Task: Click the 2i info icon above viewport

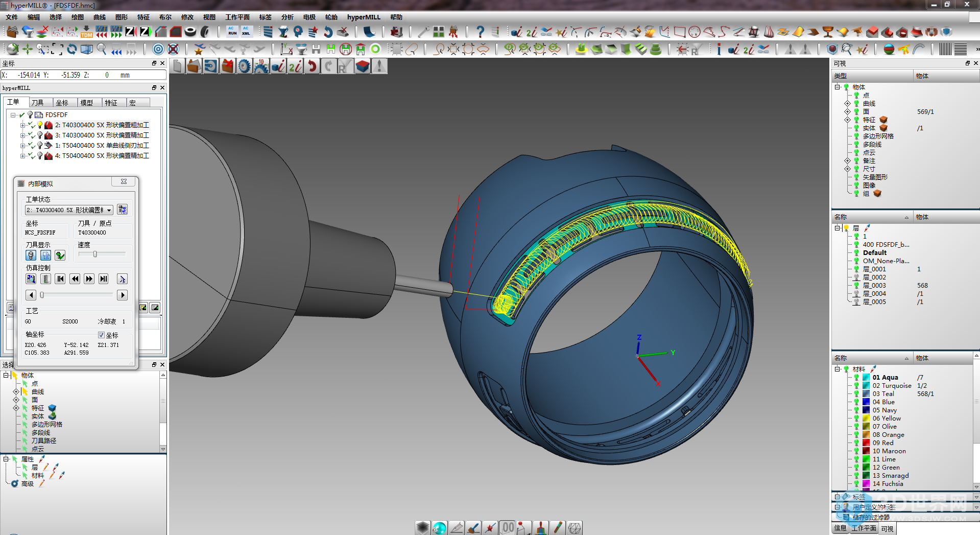Action: (295, 66)
